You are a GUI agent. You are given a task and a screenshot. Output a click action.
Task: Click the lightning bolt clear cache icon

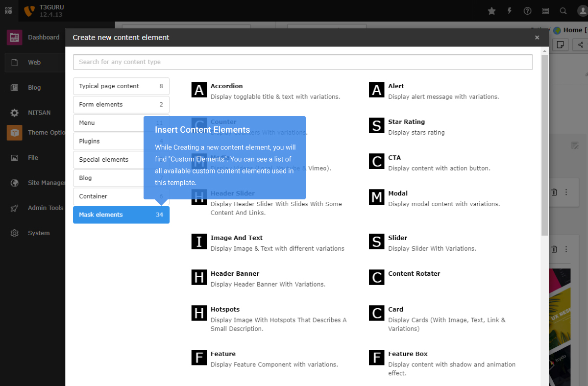point(510,11)
